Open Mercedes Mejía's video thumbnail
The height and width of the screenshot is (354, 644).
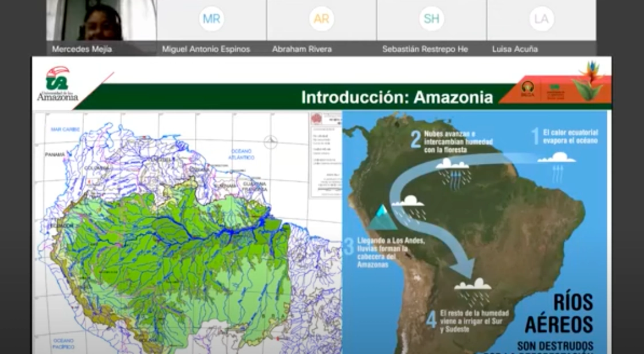pyautogui.click(x=101, y=21)
